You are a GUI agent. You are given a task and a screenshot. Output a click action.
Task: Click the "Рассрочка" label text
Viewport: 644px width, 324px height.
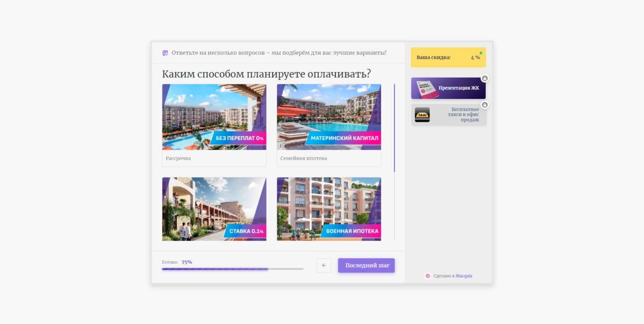pyautogui.click(x=179, y=158)
